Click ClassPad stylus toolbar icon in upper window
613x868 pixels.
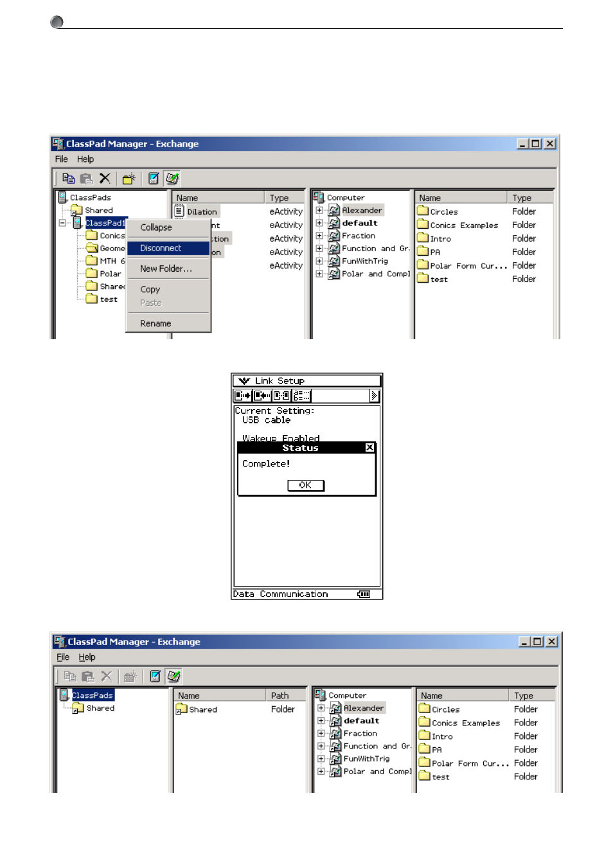click(x=154, y=179)
